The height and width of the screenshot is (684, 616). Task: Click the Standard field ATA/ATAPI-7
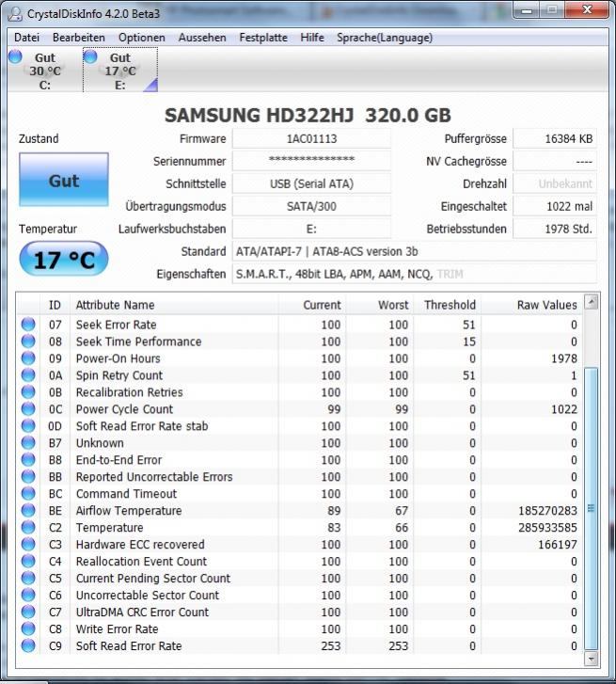(x=414, y=252)
